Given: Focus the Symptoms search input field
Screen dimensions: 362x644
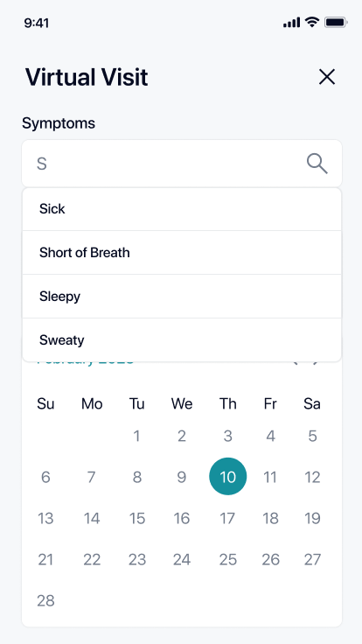Looking at the screenshot, I should pyautogui.click(x=182, y=164).
